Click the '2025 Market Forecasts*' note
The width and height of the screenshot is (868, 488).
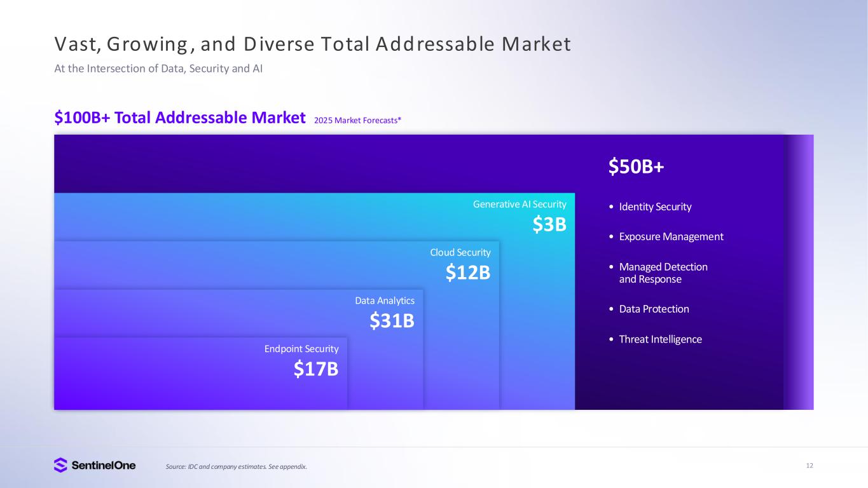(x=357, y=119)
